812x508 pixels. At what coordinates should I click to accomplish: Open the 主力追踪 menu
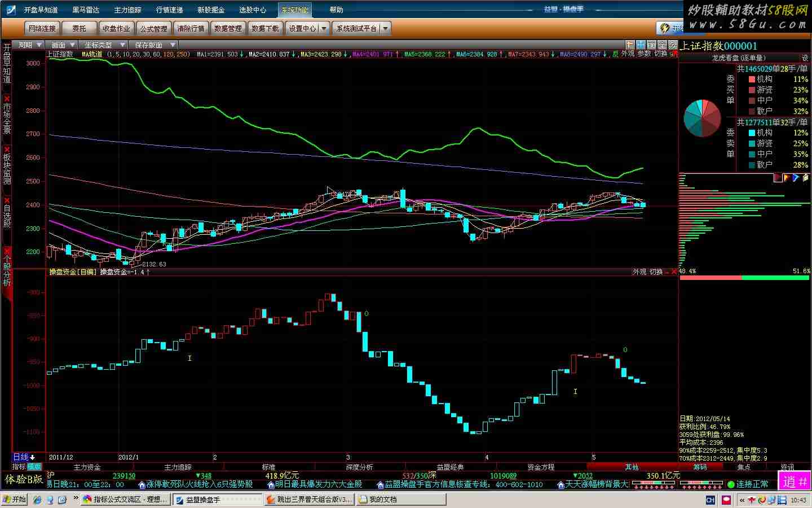pos(127,10)
